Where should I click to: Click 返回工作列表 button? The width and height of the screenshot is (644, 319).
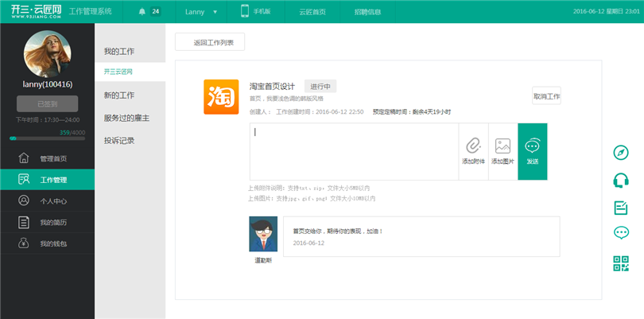[x=210, y=42]
